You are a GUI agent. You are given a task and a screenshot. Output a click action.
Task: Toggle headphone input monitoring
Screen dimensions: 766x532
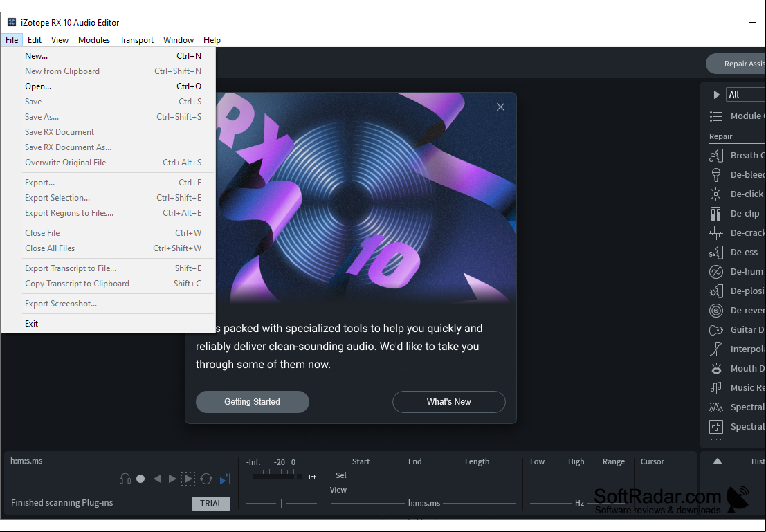[125, 479]
